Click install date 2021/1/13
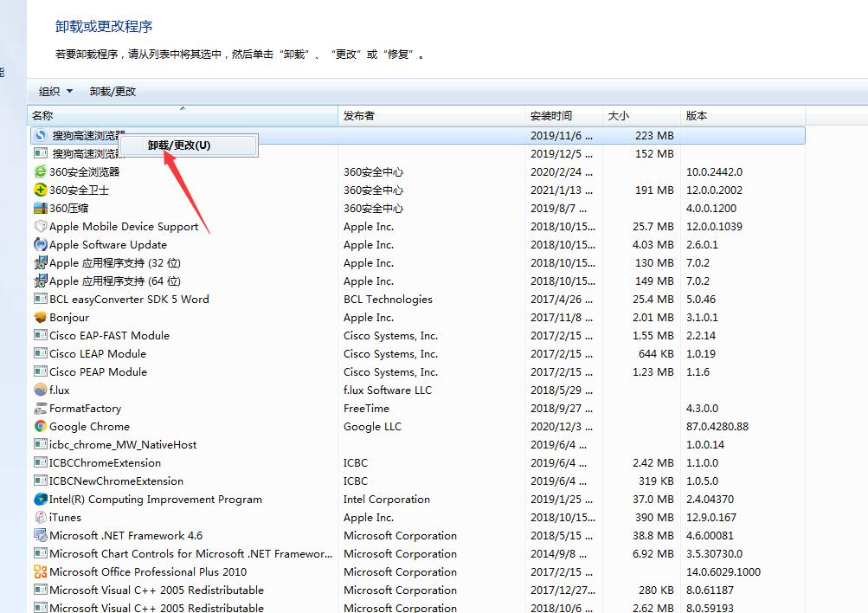The height and width of the screenshot is (613, 868). click(562, 190)
